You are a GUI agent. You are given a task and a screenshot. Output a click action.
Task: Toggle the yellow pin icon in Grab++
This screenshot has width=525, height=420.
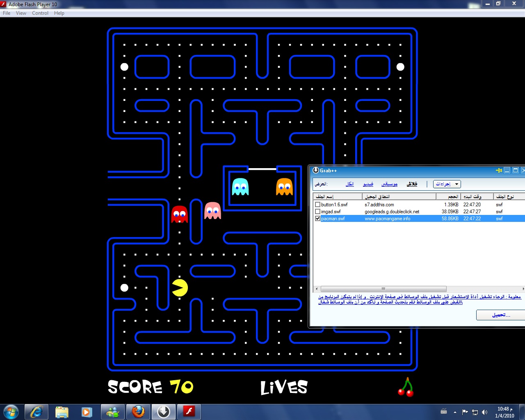[499, 170]
